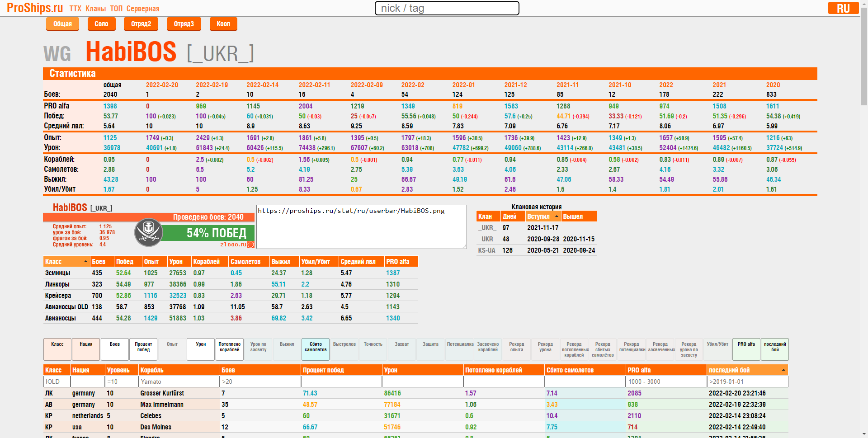Viewport: 868px width, 438px height.
Task: Click the Des Moines ship row
Action: point(416,427)
